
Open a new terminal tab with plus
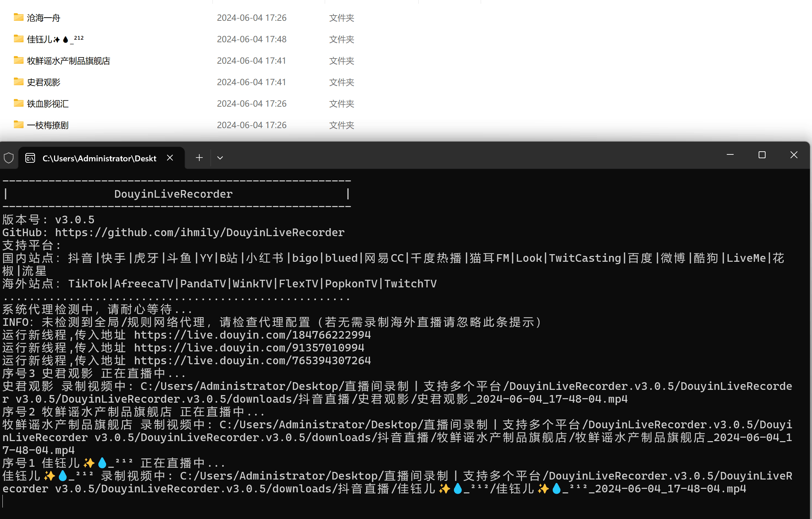(x=199, y=158)
